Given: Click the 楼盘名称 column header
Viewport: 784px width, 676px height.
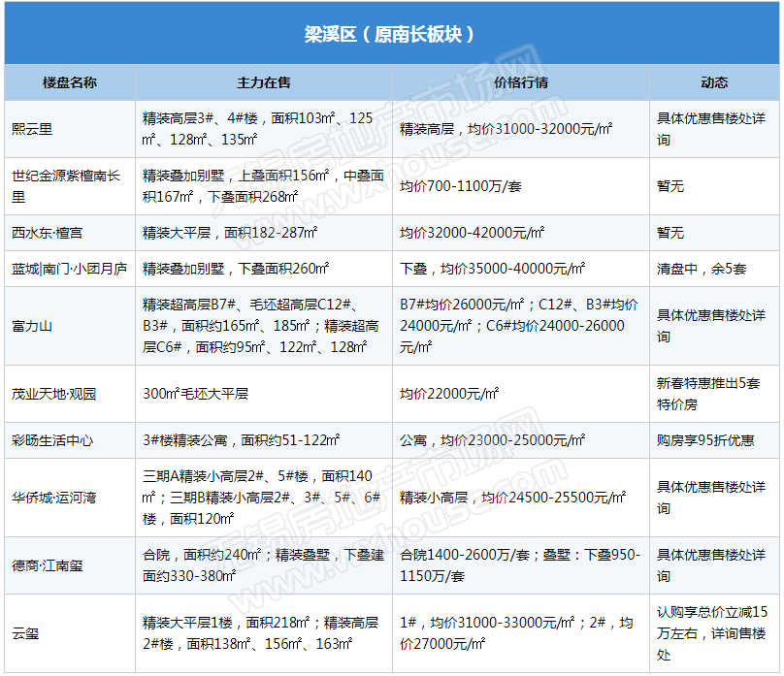Looking at the screenshot, I should (x=70, y=82).
